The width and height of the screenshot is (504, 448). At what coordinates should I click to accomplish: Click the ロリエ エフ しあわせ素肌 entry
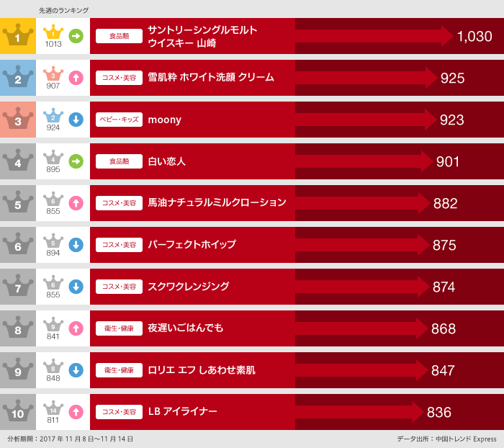tap(202, 370)
